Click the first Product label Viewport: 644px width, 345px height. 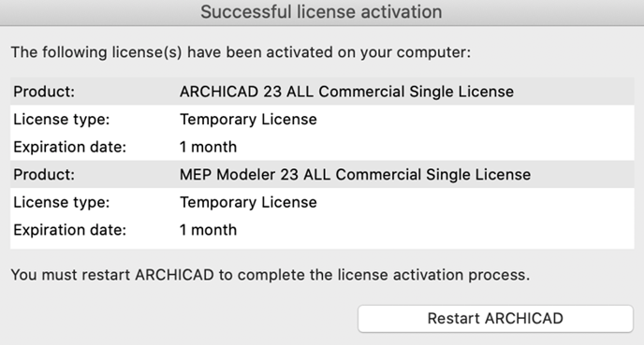[x=44, y=92]
